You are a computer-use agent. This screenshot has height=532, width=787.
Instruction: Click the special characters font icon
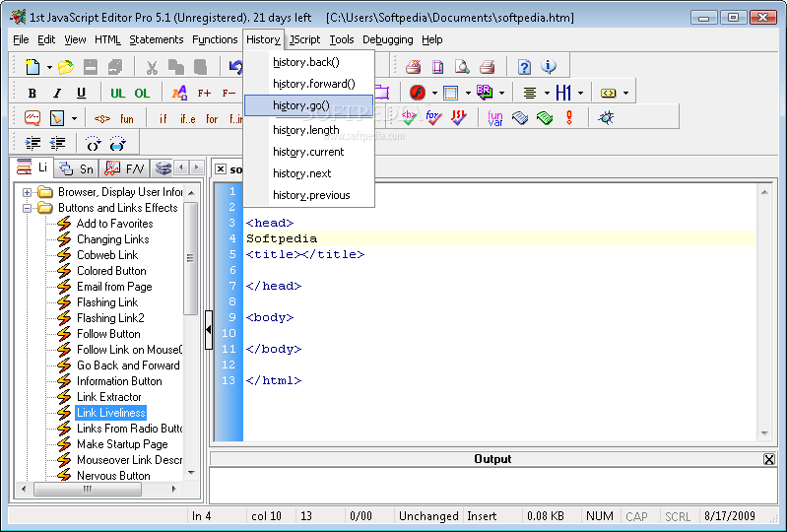click(x=179, y=93)
